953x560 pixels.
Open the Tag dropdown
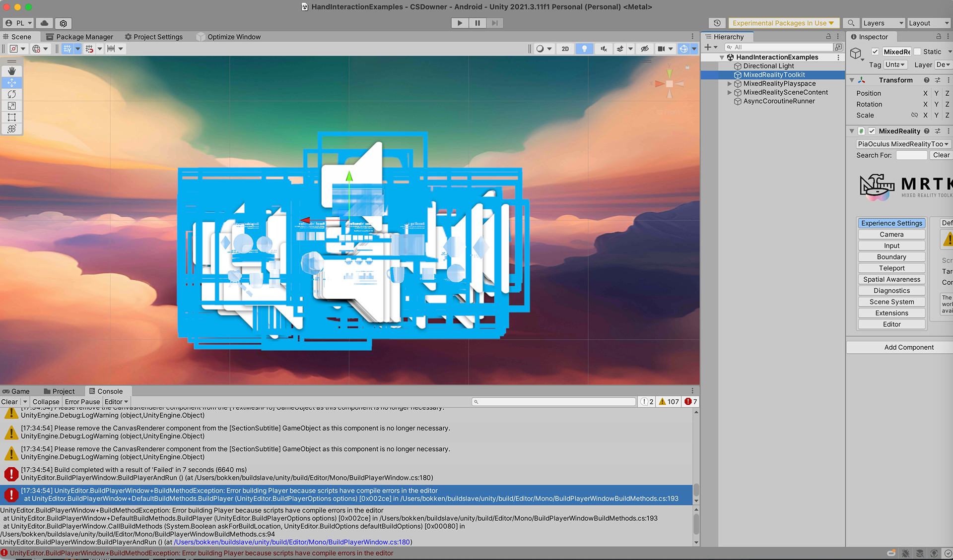895,64
